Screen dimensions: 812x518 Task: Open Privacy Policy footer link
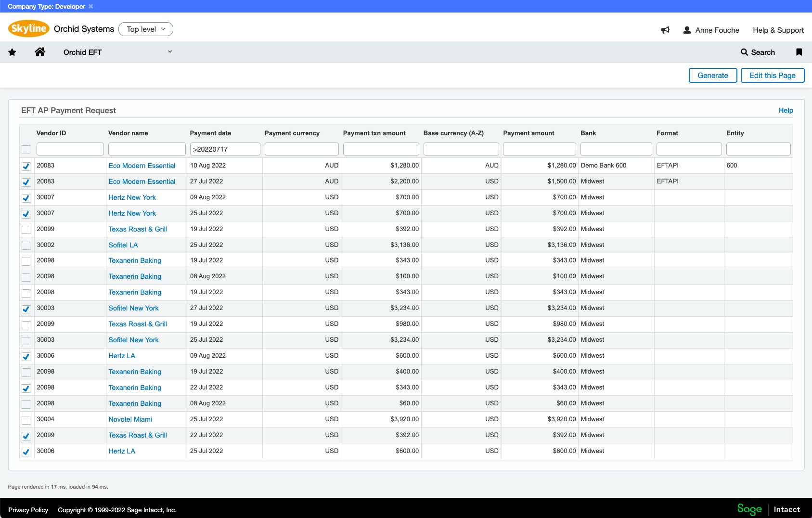[x=28, y=510]
